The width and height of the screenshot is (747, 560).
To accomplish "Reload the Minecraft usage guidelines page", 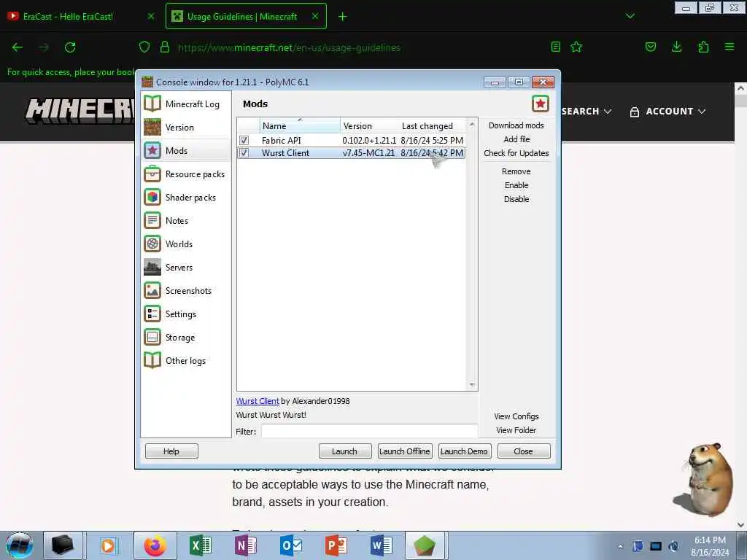I will (x=70, y=47).
